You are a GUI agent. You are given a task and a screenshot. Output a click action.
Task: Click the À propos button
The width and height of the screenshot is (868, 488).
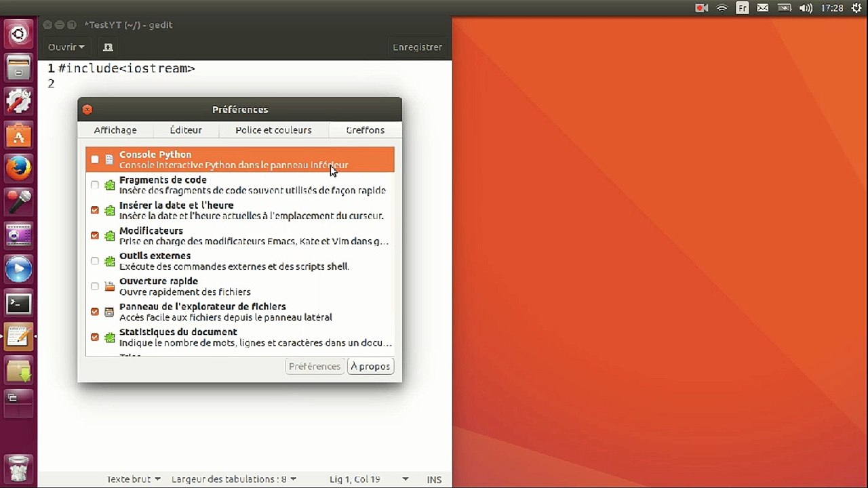(x=370, y=366)
